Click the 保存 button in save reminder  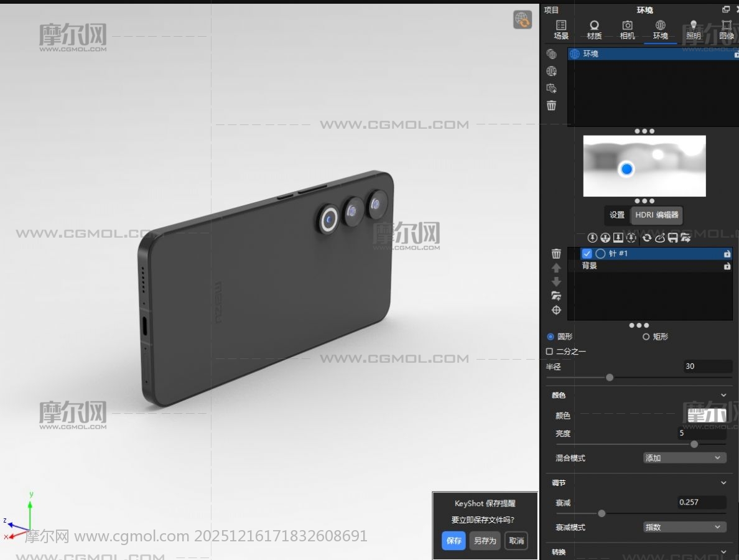(453, 541)
